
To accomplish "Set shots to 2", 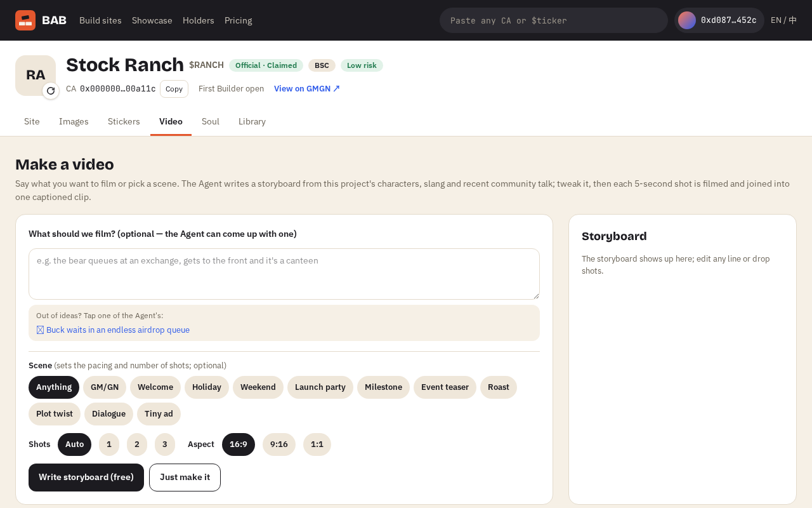I will click(x=137, y=444).
